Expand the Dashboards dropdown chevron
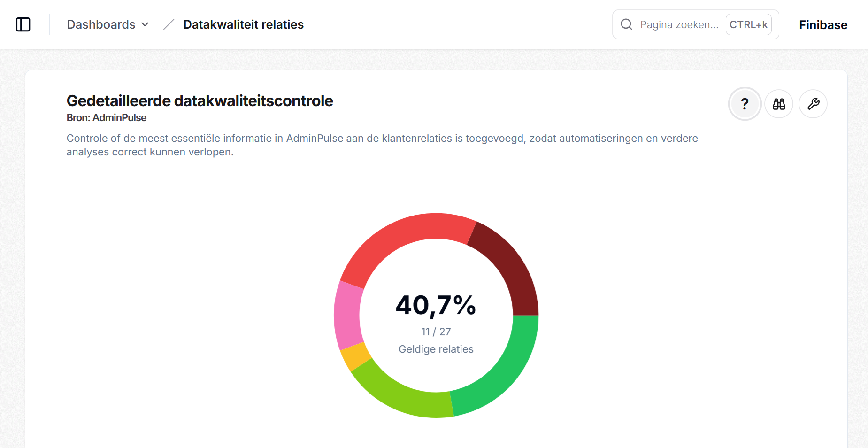 point(145,24)
